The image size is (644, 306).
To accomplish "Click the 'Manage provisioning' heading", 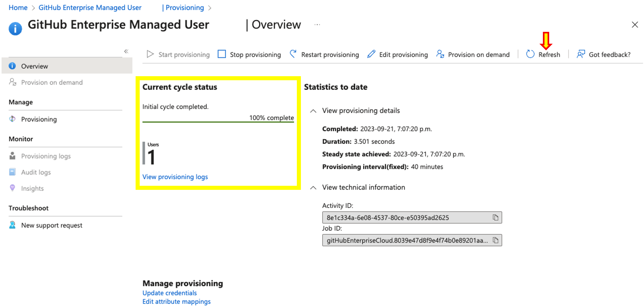I will 183,283.
